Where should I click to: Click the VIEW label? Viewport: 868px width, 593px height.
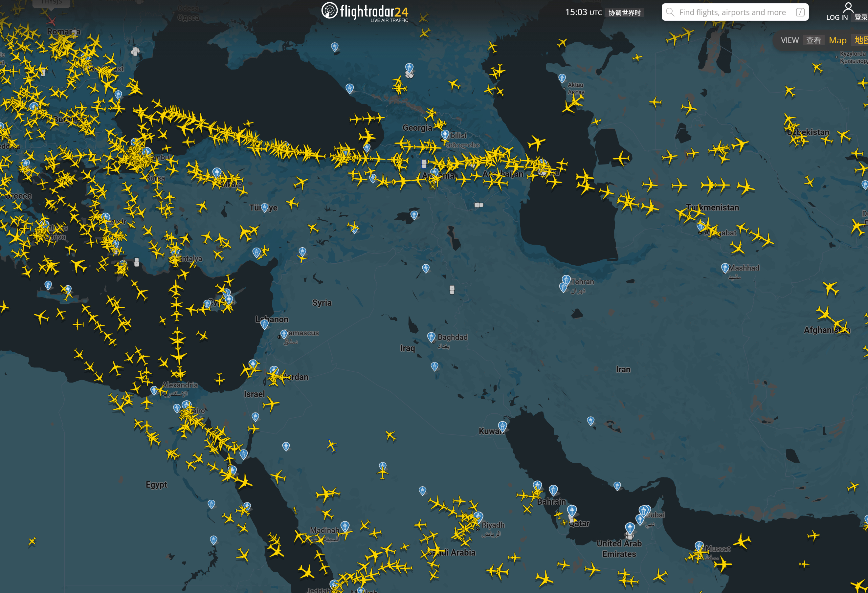coord(790,40)
